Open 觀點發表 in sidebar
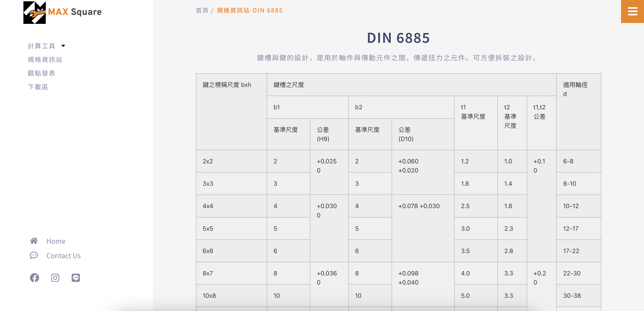644x311 pixels. (x=42, y=73)
